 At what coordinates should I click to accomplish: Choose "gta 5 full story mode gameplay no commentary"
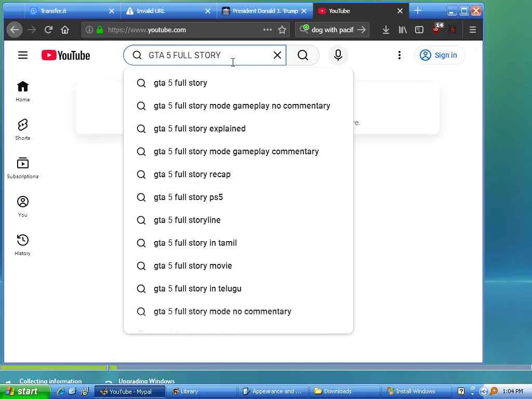click(238, 106)
